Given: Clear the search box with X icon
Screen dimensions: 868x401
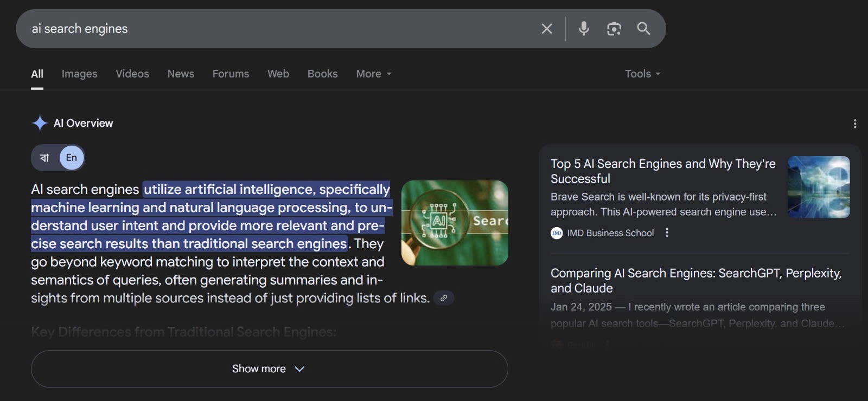Looking at the screenshot, I should (x=547, y=29).
